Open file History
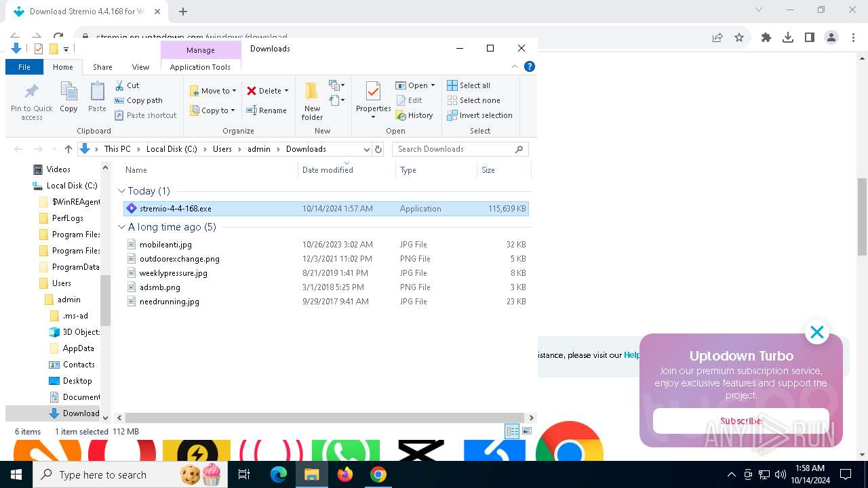 click(x=414, y=115)
